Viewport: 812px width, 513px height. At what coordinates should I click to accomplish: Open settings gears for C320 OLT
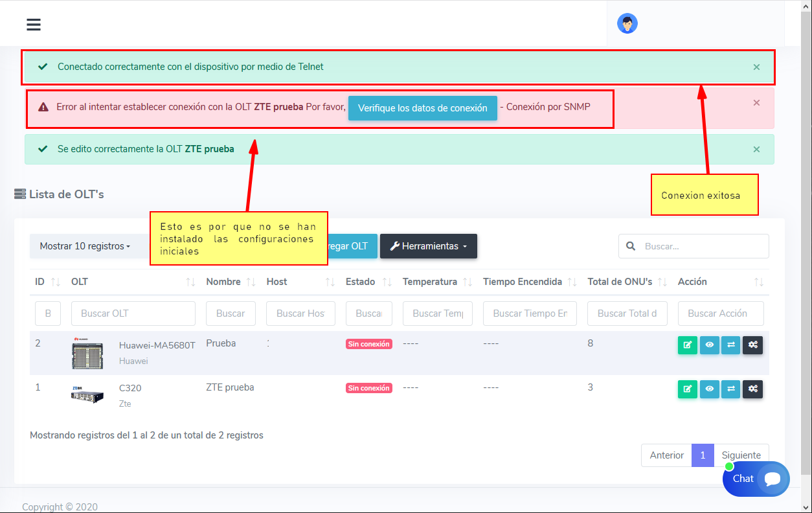tap(752, 389)
